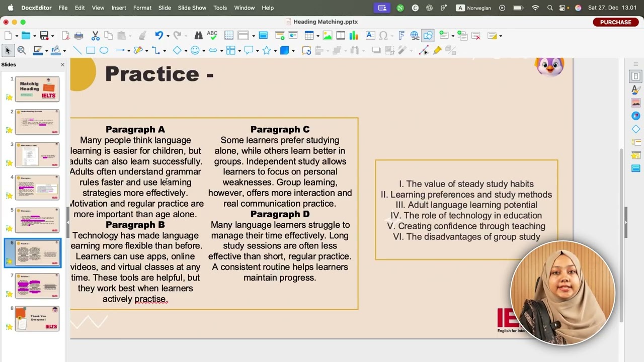This screenshot has width=644, height=362.
Task: Click the Copy icon
Action: (x=108, y=36)
